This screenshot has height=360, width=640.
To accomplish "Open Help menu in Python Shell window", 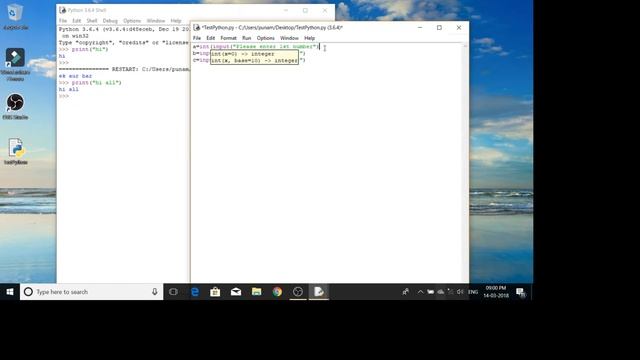I will coord(176,21).
